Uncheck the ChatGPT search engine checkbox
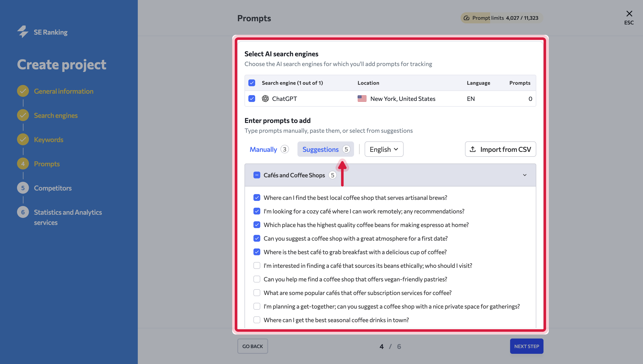 coord(252,99)
